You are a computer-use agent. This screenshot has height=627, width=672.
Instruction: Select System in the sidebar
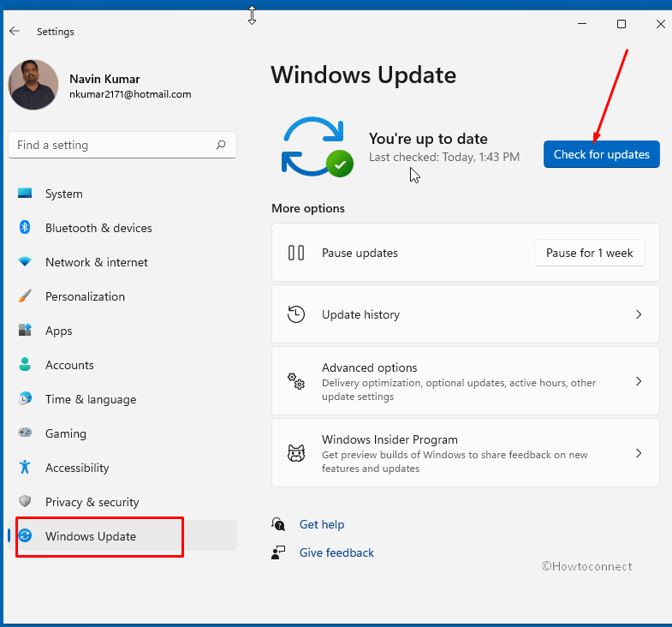64,194
